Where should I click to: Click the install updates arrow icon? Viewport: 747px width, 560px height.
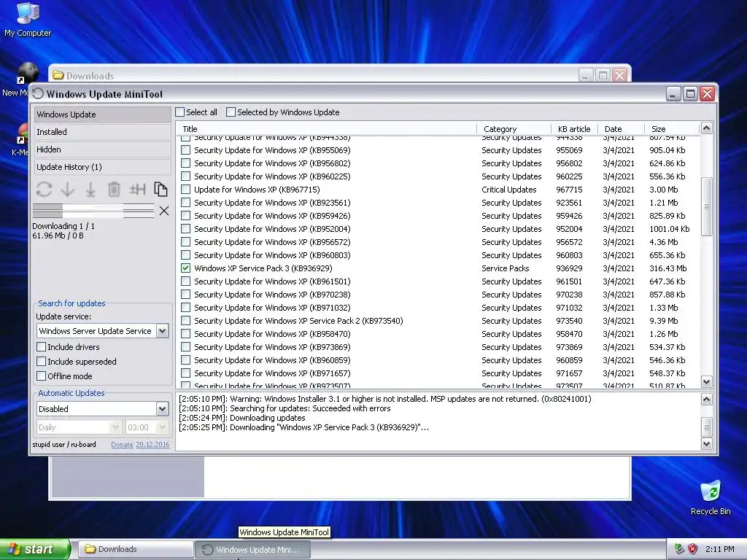pos(90,190)
